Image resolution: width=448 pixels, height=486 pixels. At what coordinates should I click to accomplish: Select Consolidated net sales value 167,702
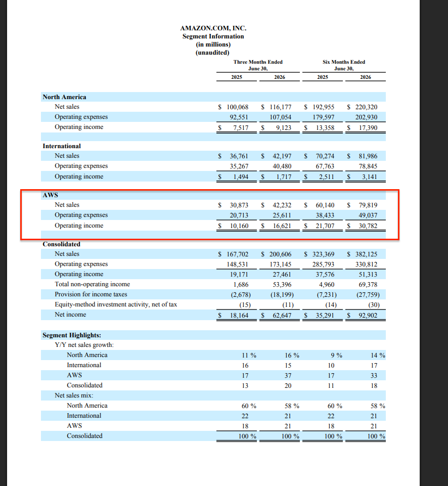click(237, 254)
